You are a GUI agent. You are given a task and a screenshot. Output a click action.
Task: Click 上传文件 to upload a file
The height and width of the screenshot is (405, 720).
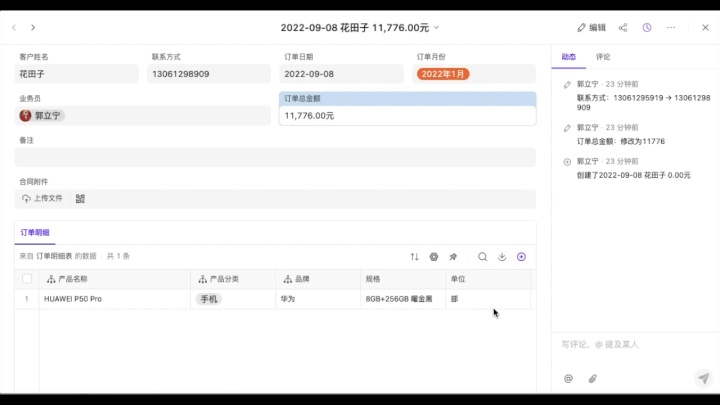coord(42,198)
